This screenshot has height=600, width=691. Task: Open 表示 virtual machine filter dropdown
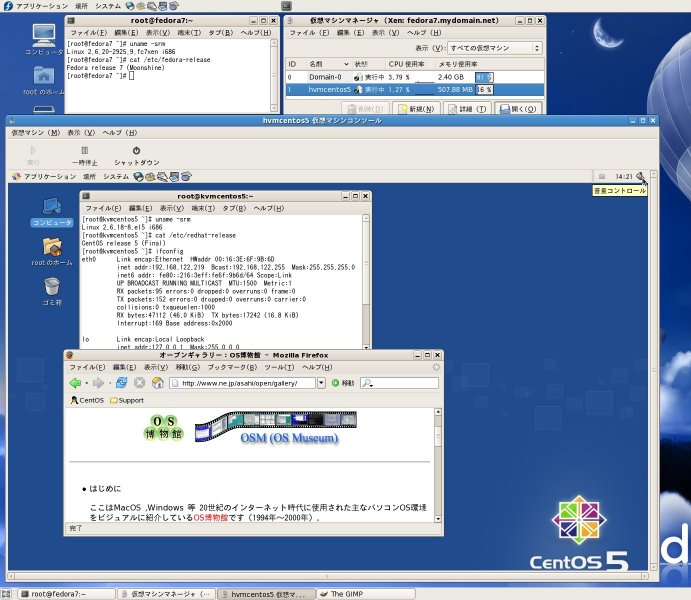click(494, 48)
